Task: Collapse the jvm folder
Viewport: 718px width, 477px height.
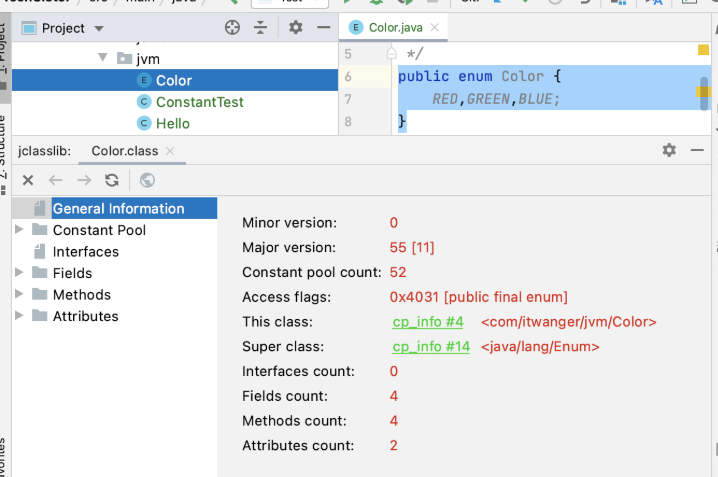Action: click(103, 57)
